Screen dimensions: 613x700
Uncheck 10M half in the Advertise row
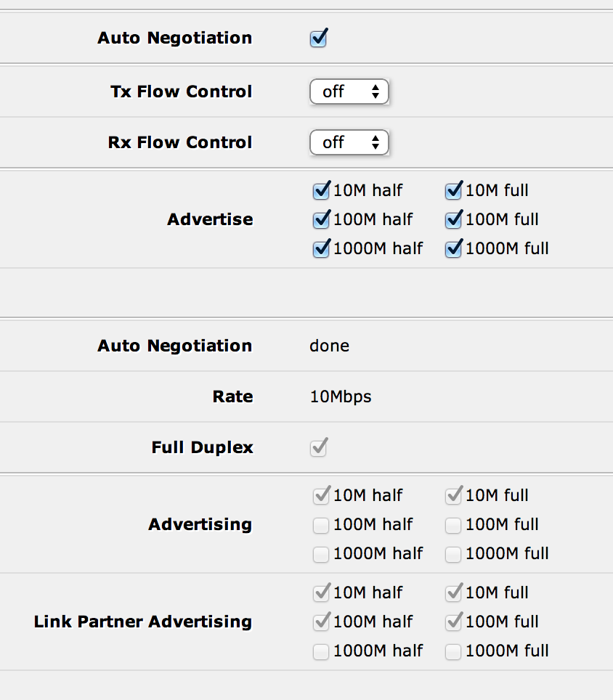321,191
